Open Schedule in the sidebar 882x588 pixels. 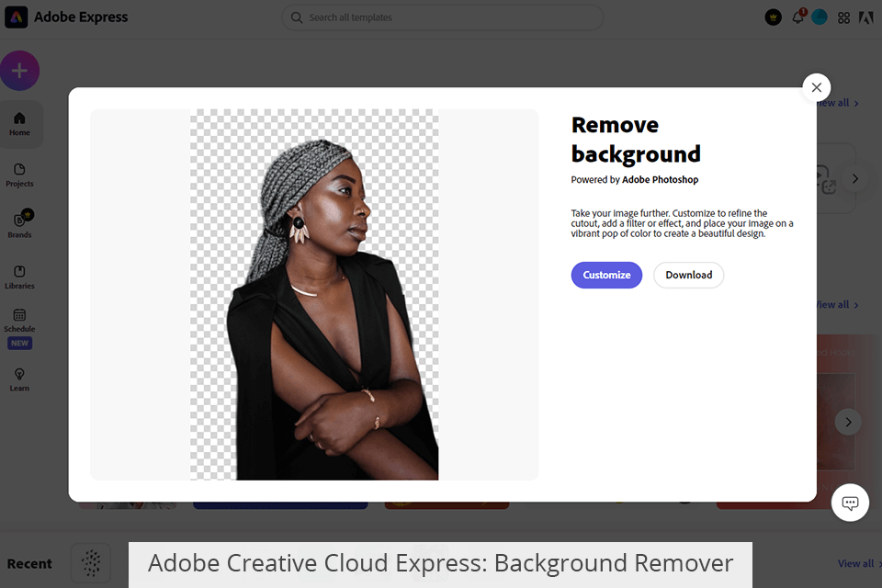pos(19,321)
